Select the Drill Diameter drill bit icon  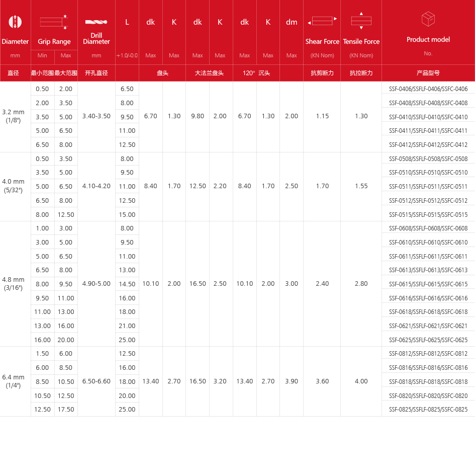[97, 22]
